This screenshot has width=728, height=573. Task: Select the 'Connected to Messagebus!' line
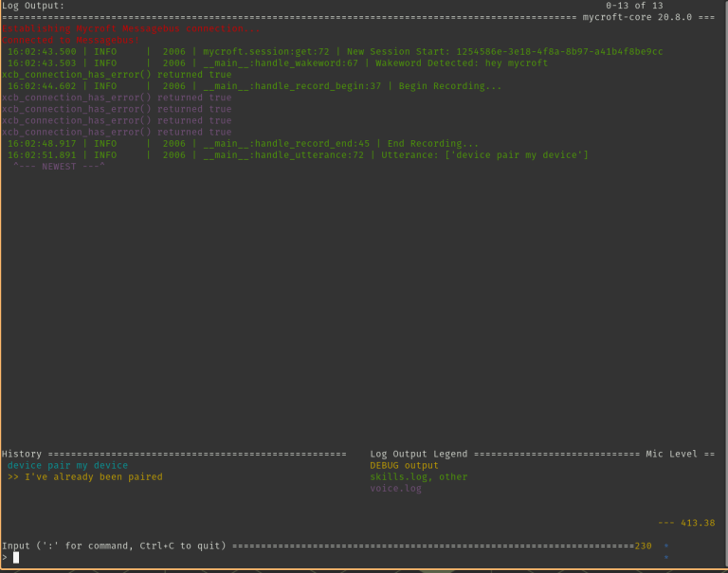click(x=70, y=40)
